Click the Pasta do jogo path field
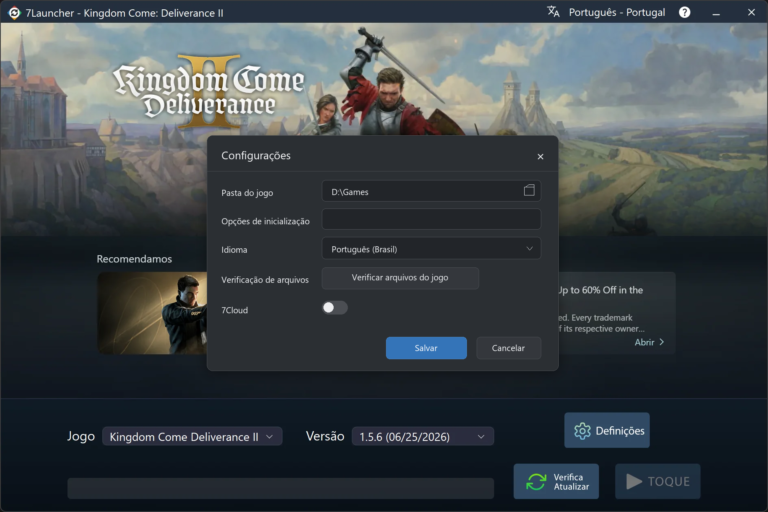The width and height of the screenshot is (768, 512). coord(431,191)
